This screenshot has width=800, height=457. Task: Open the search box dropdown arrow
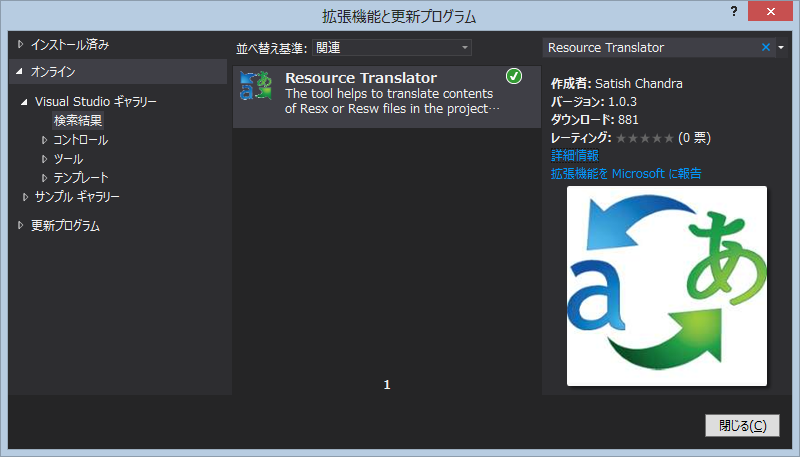point(781,47)
